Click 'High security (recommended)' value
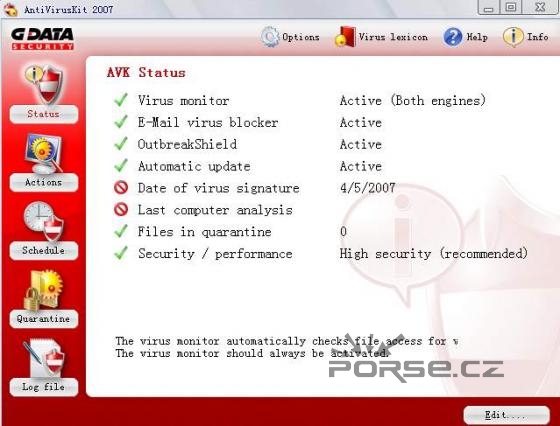The height and width of the screenshot is (426, 560). coord(434,254)
